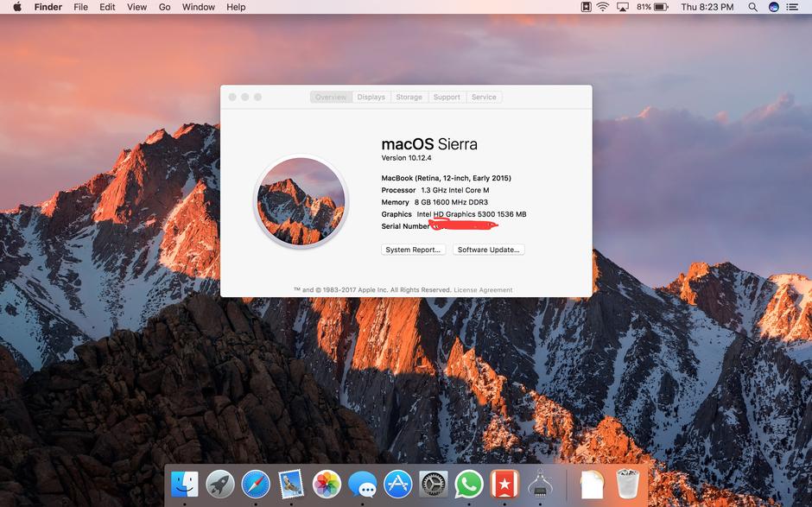Open battery status showing 81%
812x507 pixels.
pos(652,7)
